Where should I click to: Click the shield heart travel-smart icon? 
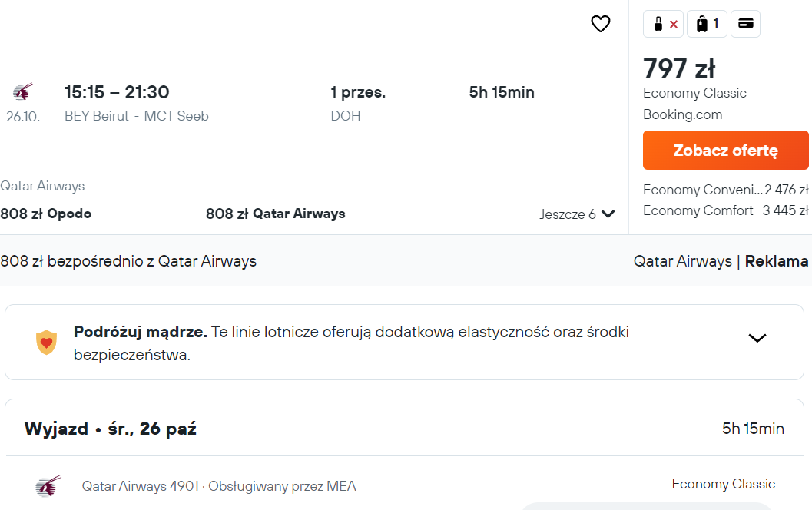tap(46, 343)
